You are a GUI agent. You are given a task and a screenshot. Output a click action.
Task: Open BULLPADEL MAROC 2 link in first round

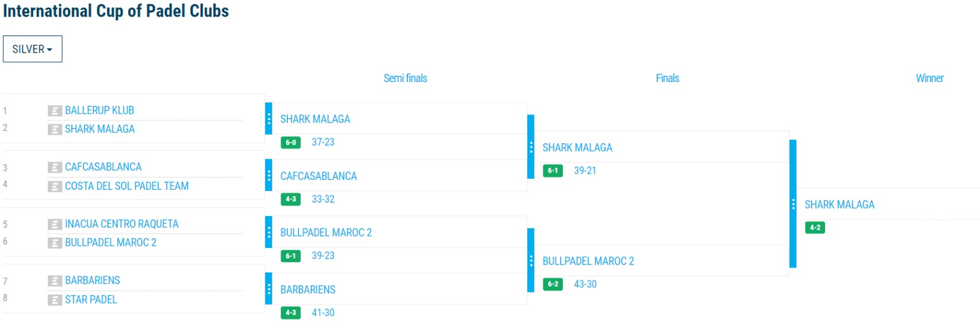[111, 242]
